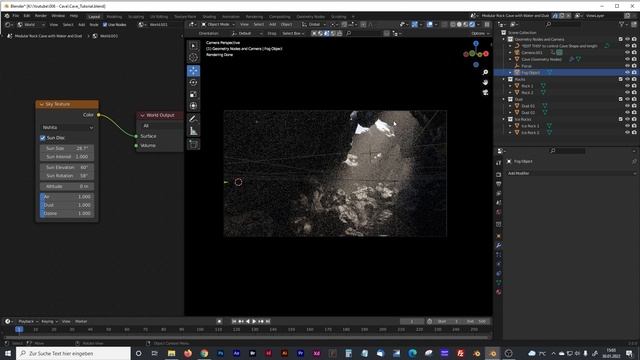Exclude the Rocks collection from view layer
The height and width of the screenshot is (360, 640).
click(621, 79)
